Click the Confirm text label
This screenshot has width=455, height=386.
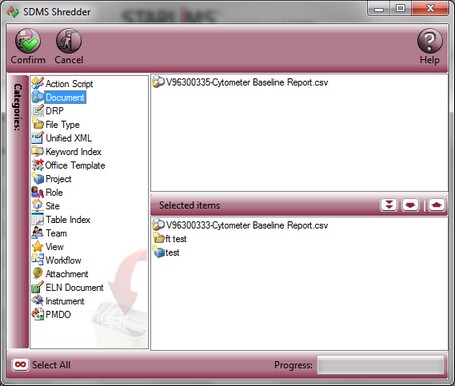click(x=28, y=60)
